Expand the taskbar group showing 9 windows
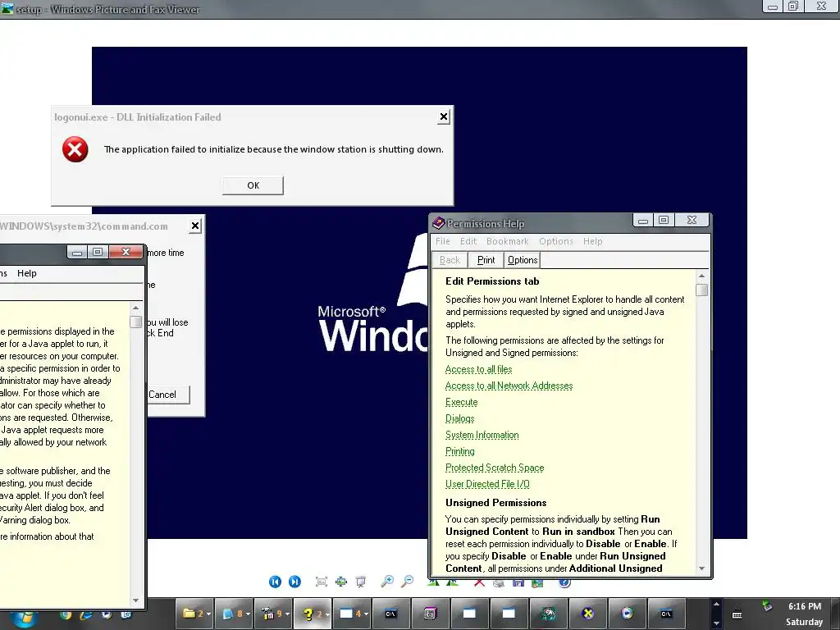Screen dimensions: 840x630 [273, 614]
